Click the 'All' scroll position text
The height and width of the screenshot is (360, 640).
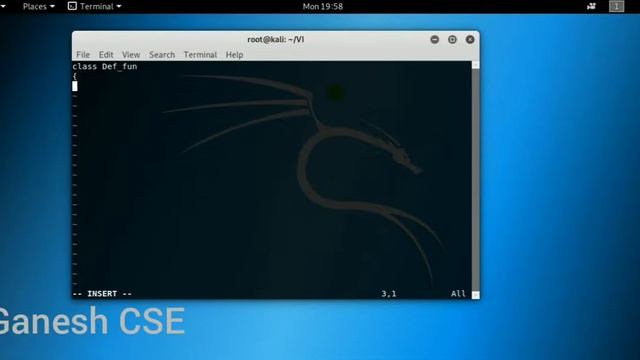[458, 294]
